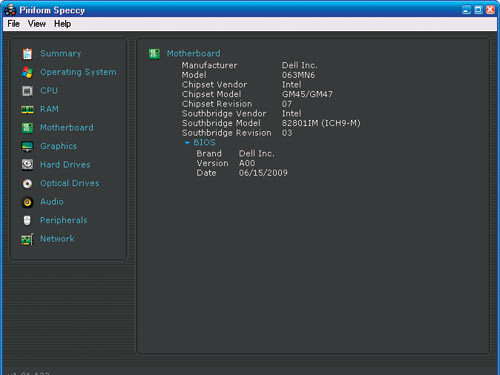Close the Piriform Speccy window

tap(490, 10)
